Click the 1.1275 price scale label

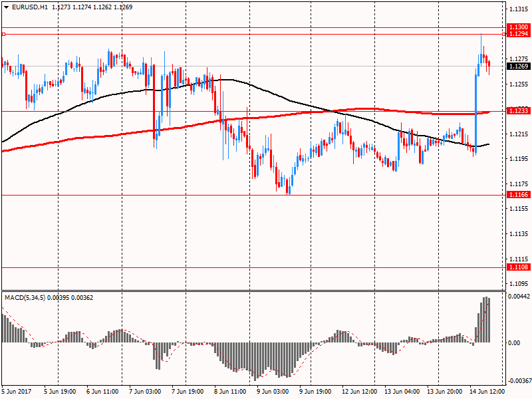tap(519, 59)
